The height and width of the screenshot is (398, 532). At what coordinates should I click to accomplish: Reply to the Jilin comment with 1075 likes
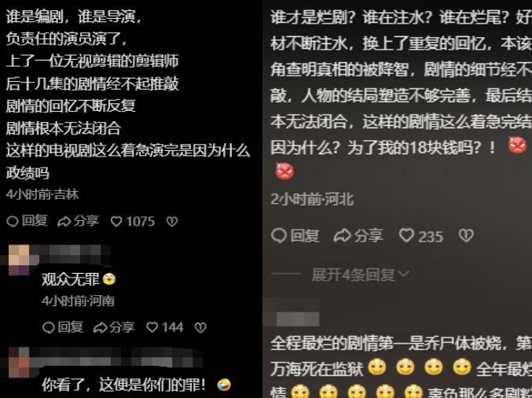click(27, 221)
